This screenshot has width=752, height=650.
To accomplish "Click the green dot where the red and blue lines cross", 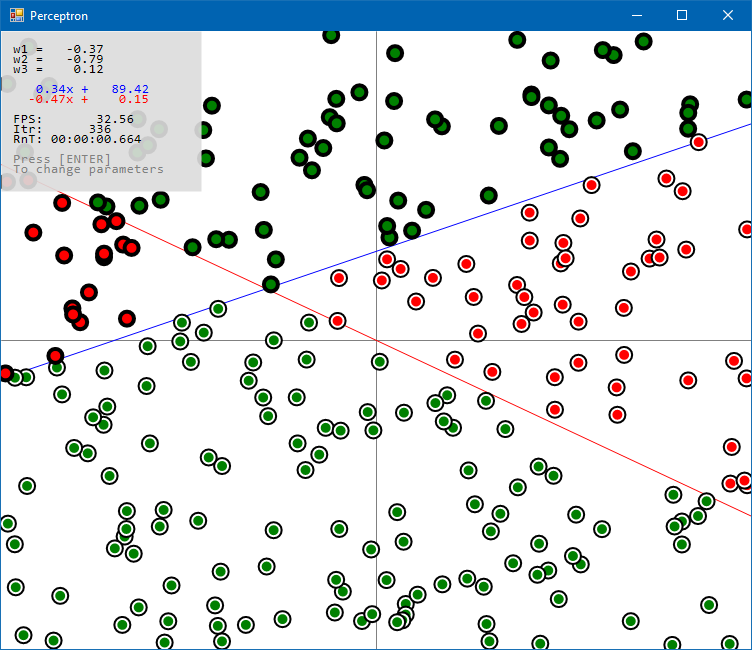I will [x=270, y=284].
